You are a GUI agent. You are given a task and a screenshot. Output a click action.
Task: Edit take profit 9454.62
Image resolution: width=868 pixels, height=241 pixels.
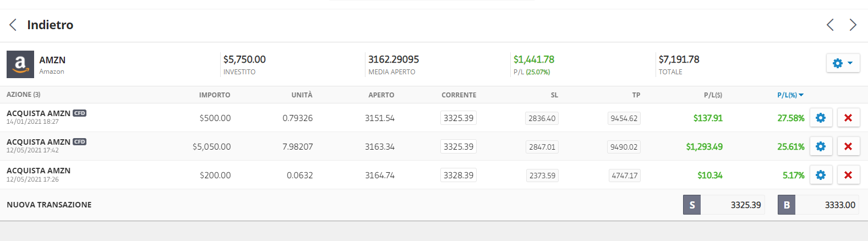(624, 118)
